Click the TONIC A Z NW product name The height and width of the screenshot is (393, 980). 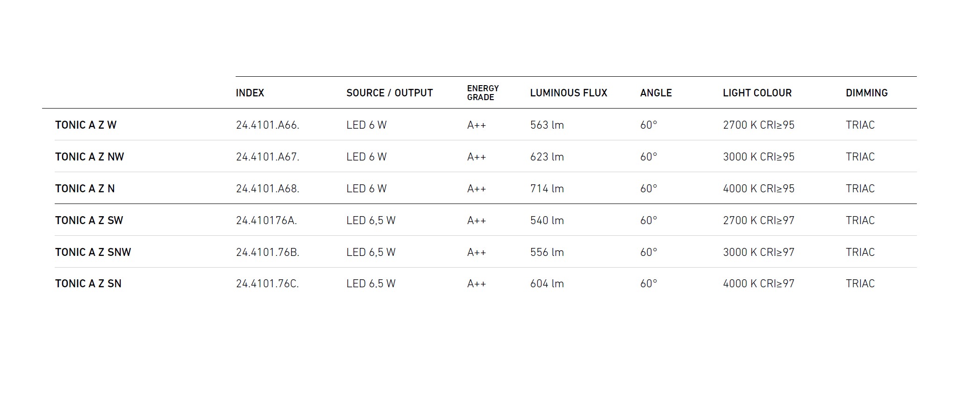(89, 157)
